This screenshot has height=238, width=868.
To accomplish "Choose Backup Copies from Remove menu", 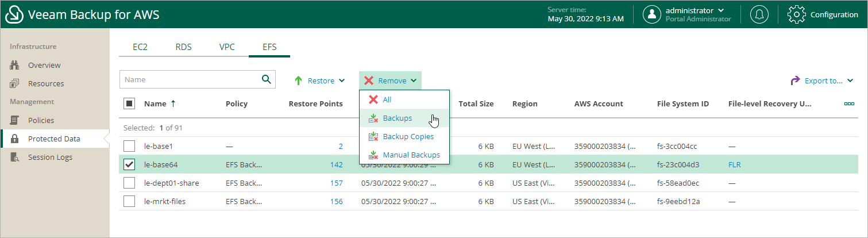I will (408, 136).
